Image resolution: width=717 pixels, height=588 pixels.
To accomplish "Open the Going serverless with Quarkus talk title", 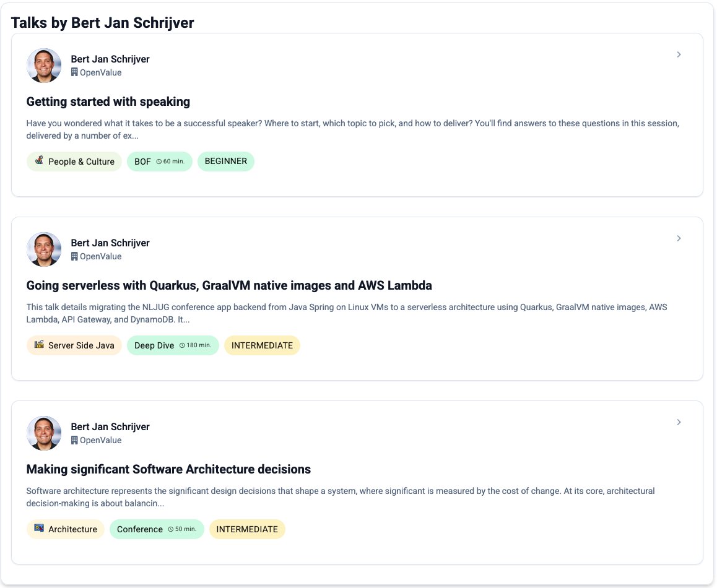I will pos(229,285).
